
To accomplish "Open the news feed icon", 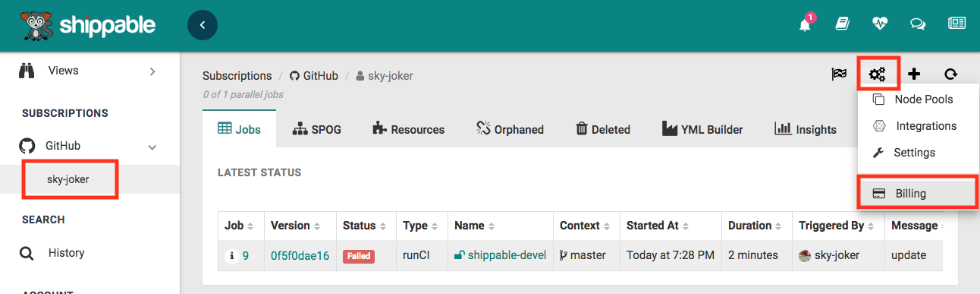I will pos(956,24).
